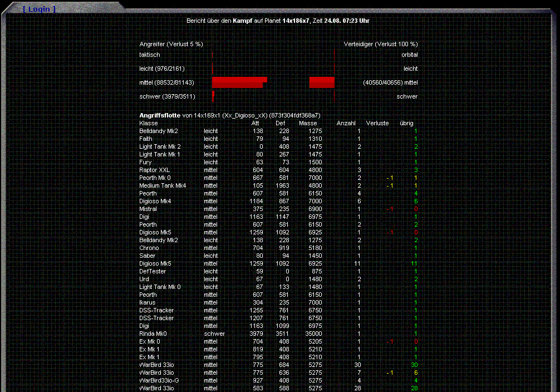The height and width of the screenshot is (392, 560).
Task: Click the Login link
Action: pyautogui.click(x=39, y=9)
